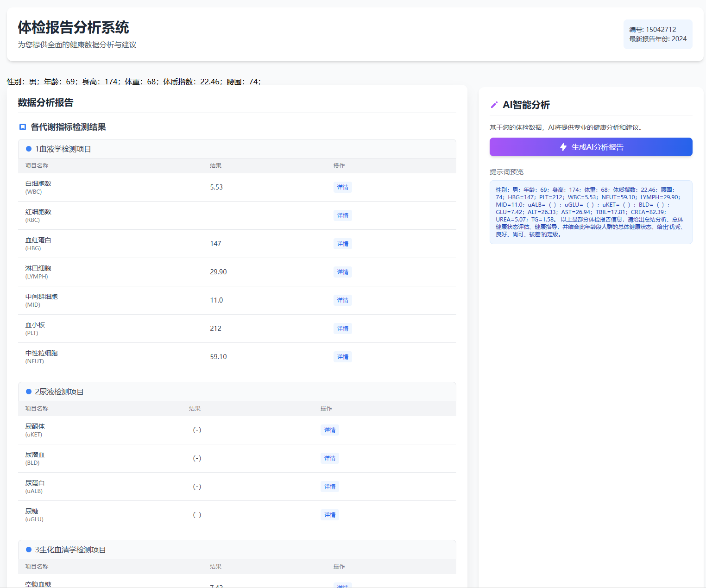
Task: Click the 提示词预览 prompt text box
Action: (x=591, y=212)
